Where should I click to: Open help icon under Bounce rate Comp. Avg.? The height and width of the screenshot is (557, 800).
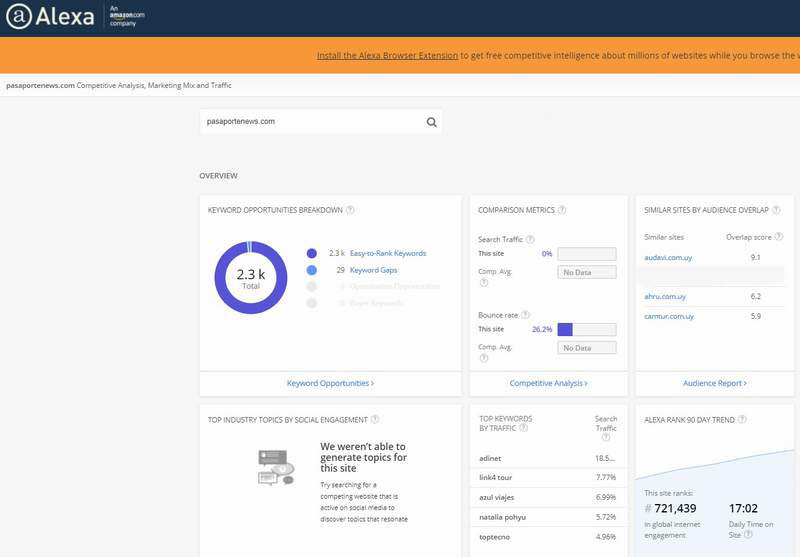tap(484, 358)
